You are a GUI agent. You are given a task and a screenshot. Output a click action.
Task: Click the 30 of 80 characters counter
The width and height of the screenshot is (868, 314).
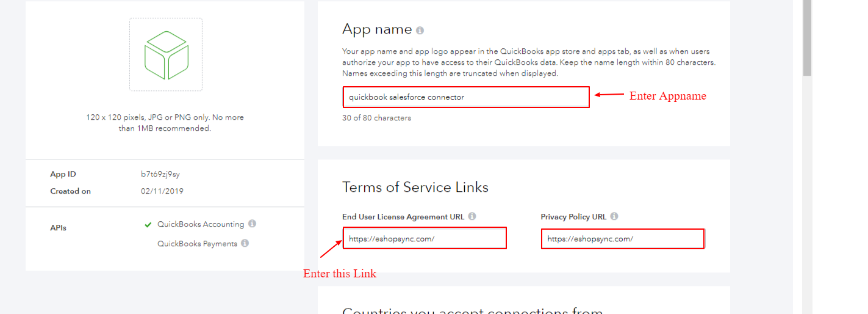click(376, 118)
